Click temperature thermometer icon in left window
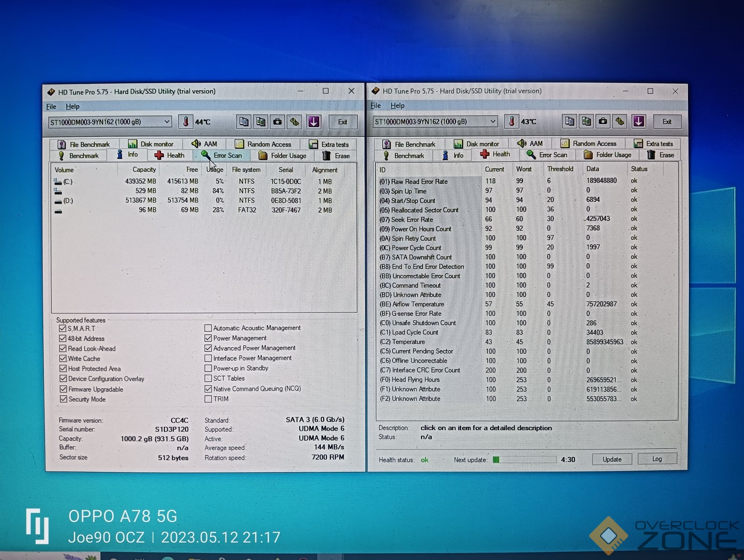 [x=186, y=122]
